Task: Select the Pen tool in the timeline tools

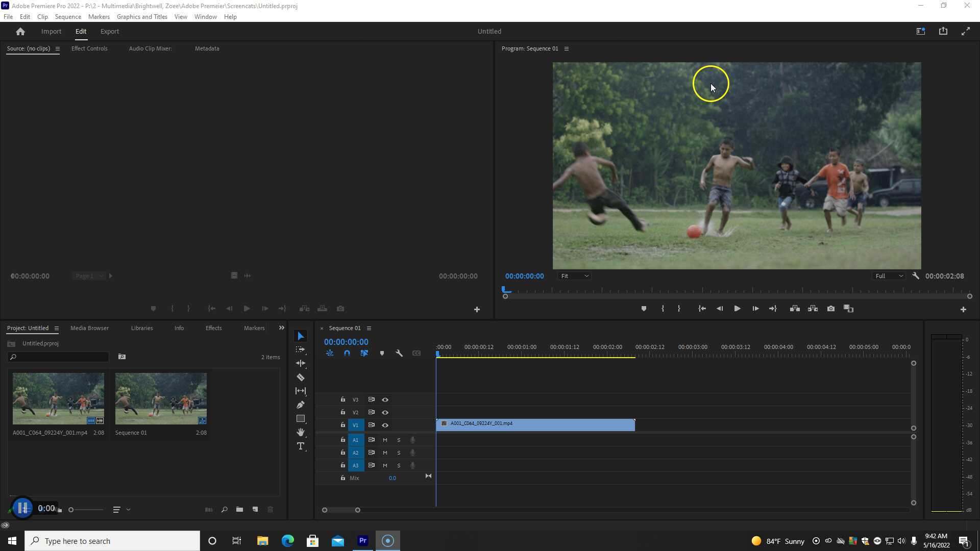Action: (301, 405)
